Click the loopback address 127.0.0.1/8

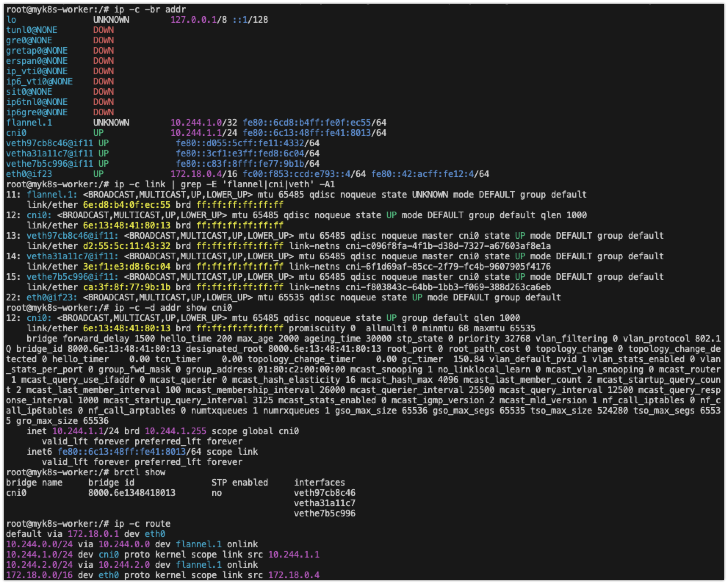click(198, 19)
